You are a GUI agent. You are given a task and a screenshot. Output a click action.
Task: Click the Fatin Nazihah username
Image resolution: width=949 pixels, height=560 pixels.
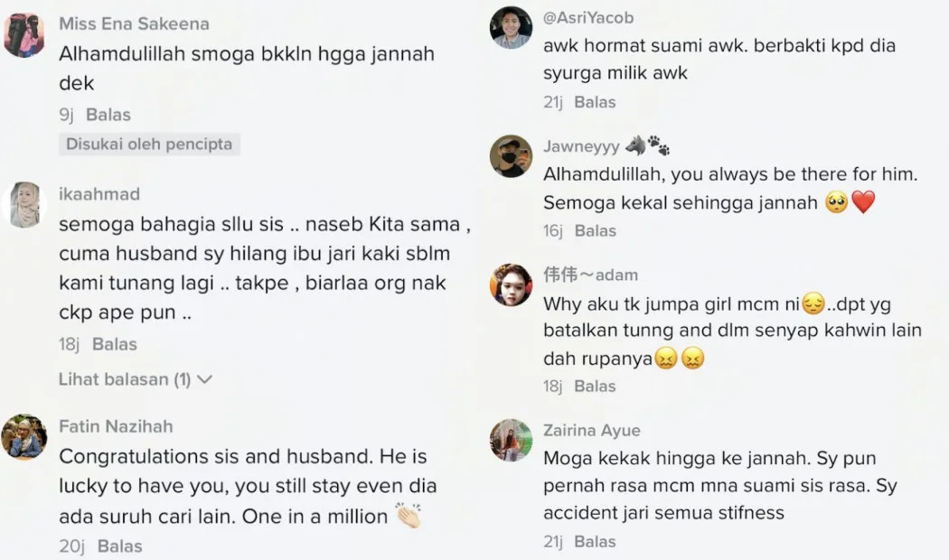pyautogui.click(x=116, y=426)
